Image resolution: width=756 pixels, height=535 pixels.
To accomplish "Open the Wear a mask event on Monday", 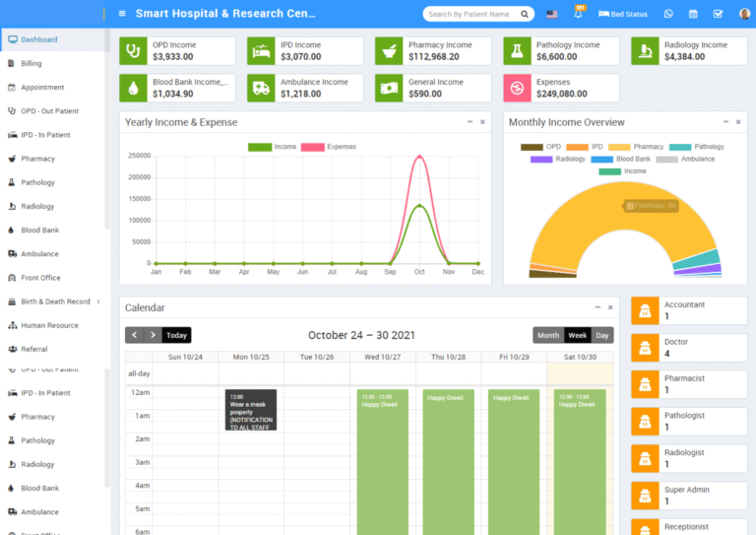I will pyautogui.click(x=251, y=410).
